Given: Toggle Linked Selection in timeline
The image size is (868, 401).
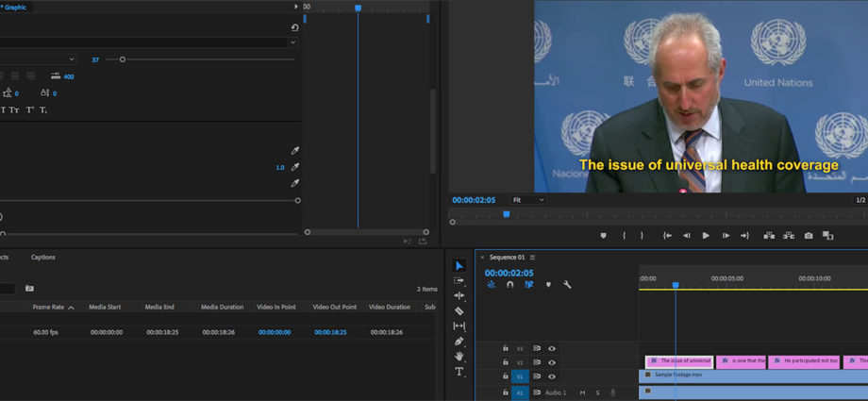Looking at the screenshot, I should pos(529,285).
